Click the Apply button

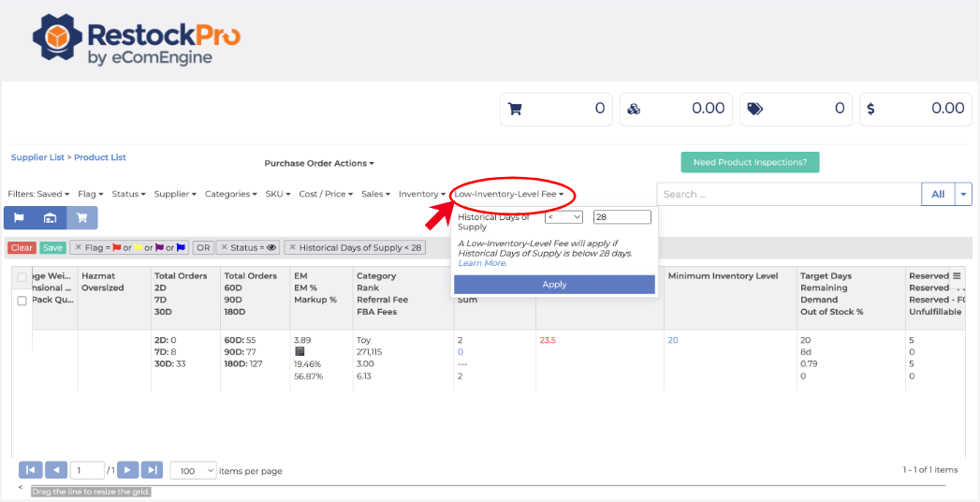click(x=554, y=285)
